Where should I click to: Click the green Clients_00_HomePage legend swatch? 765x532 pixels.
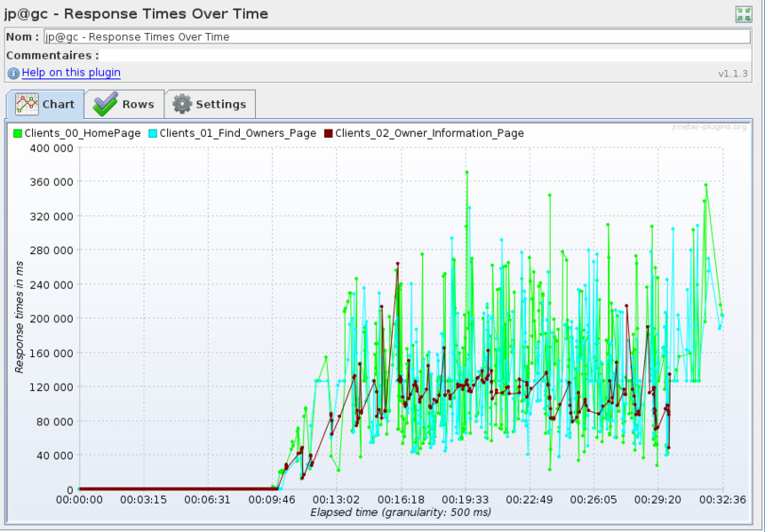coord(18,133)
